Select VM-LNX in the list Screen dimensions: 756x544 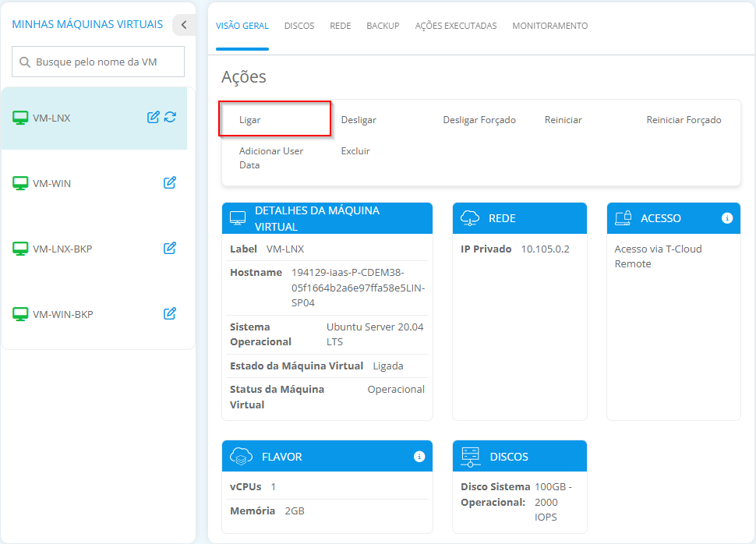coord(51,118)
